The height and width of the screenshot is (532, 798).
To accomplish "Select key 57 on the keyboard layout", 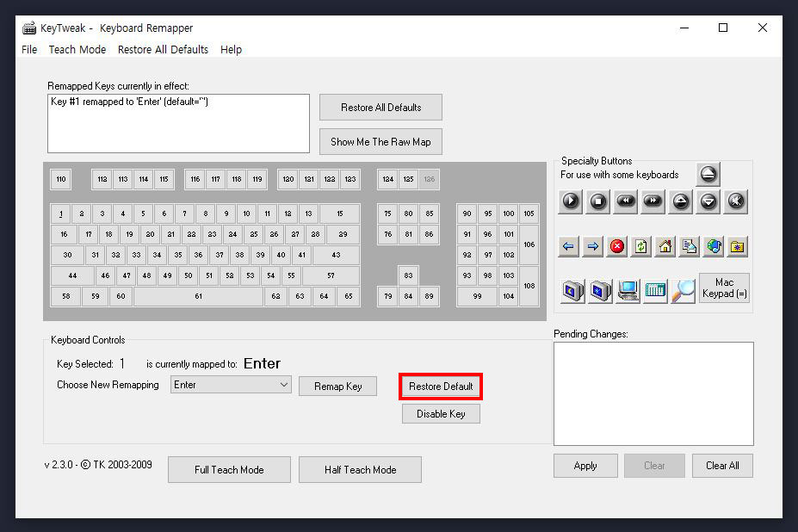I will point(331,275).
